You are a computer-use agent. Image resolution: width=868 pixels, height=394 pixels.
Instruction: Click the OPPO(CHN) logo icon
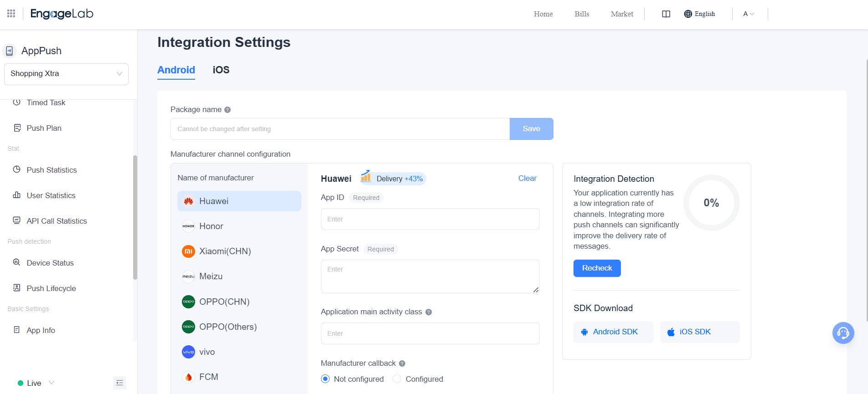(x=188, y=302)
